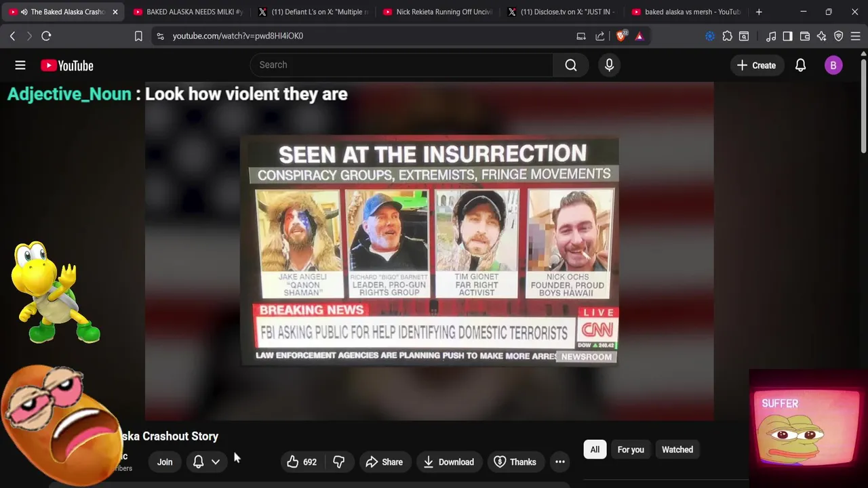View site settings icon beside the URL
This screenshot has width=868, height=488.
[160, 36]
